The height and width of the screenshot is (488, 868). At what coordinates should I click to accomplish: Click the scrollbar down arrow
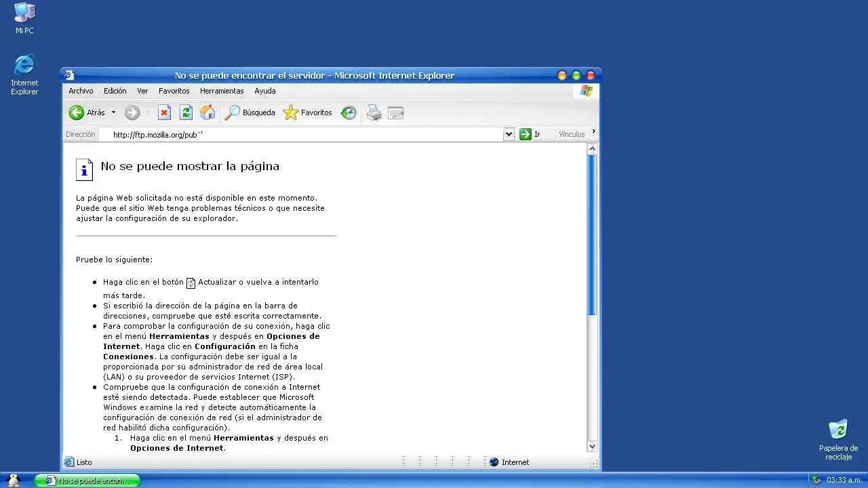[592, 446]
